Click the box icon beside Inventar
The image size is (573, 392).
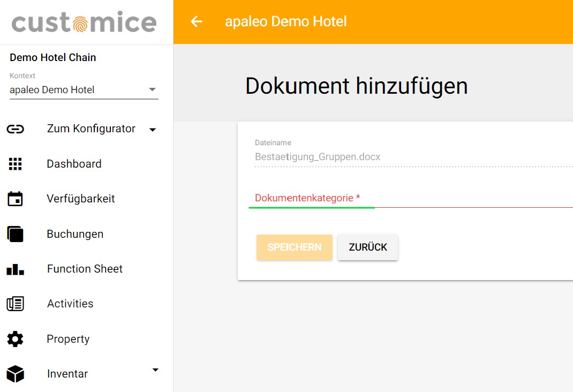(x=16, y=374)
